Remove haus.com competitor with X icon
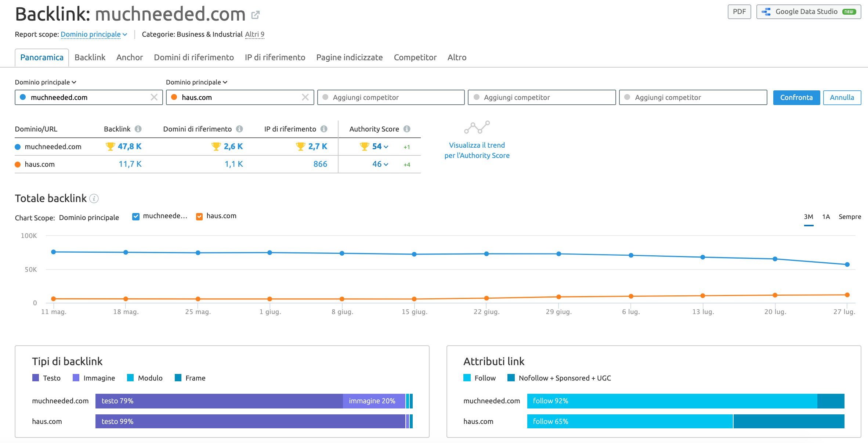 tap(305, 97)
